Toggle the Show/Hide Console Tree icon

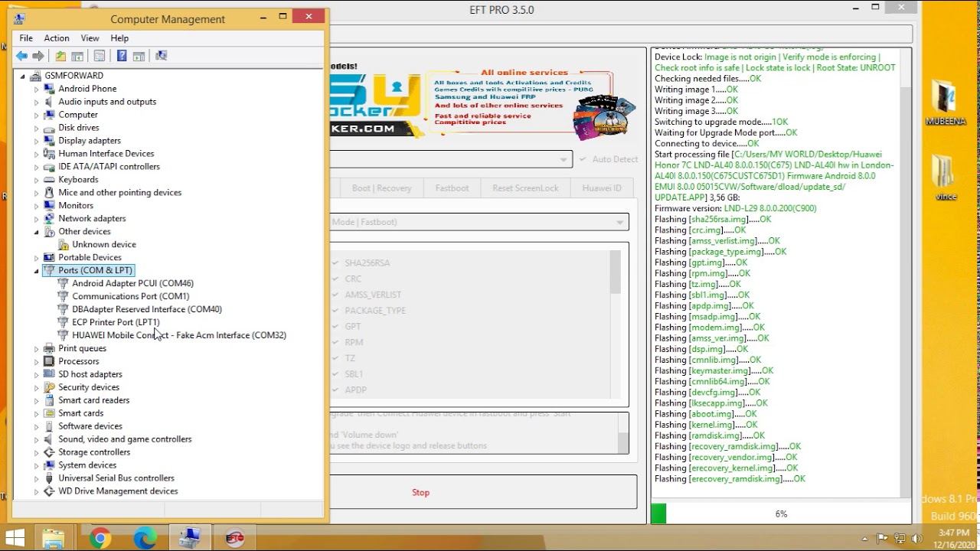(x=77, y=56)
